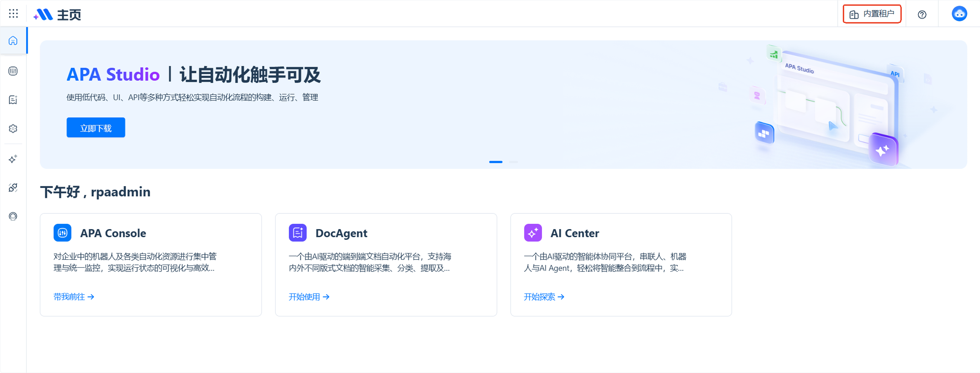Open the 内置租户 tenant switcher
Viewport: 980px width, 373px height.
[872, 14]
